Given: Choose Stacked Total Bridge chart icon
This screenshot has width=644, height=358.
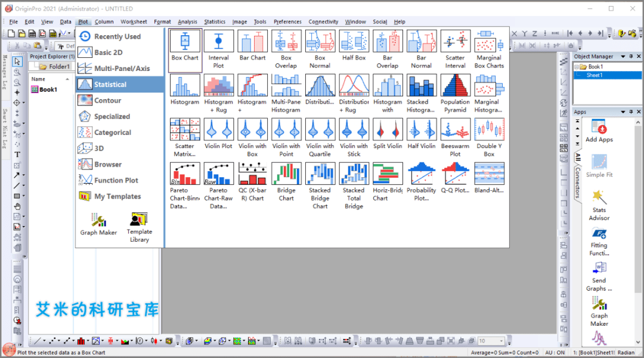Looking at the screenshot, I should pyautogui.click(x=354, y=186).
